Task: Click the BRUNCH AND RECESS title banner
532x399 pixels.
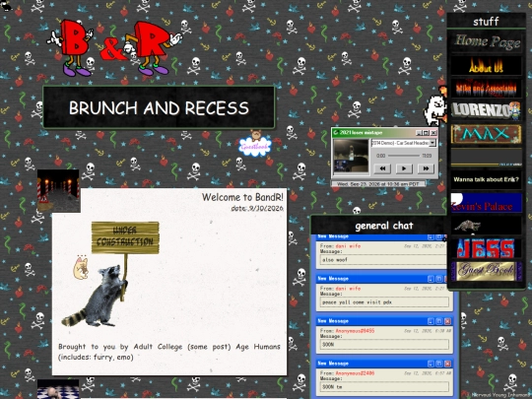Action: click(x=159, y=107)
